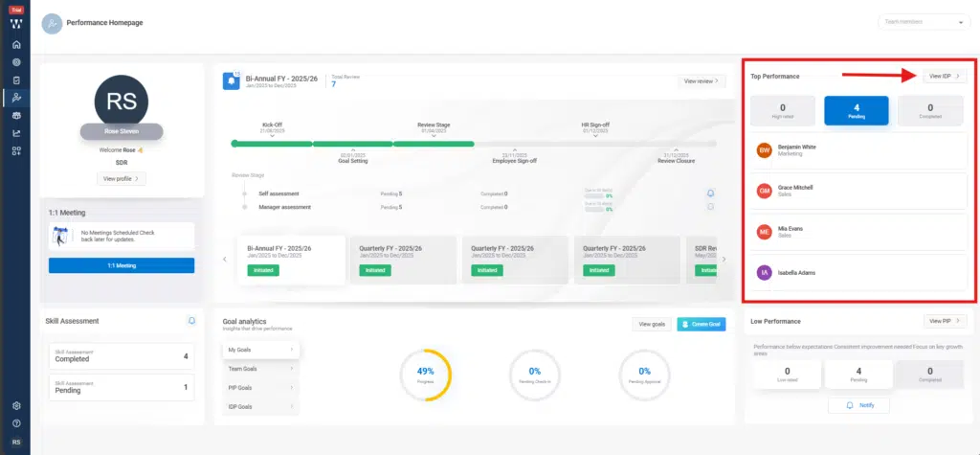The image size is (980, 455).
Task: Select the Low rated tab in Low Performance
Action: (787, 375)
